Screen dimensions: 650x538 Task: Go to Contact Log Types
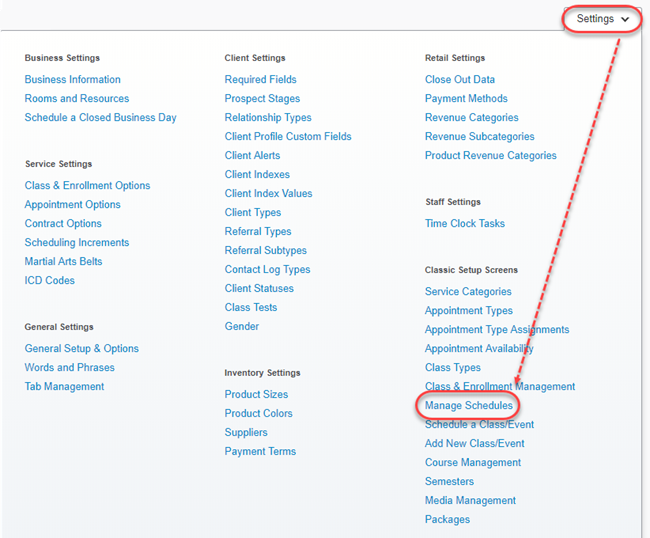point(267,270)
